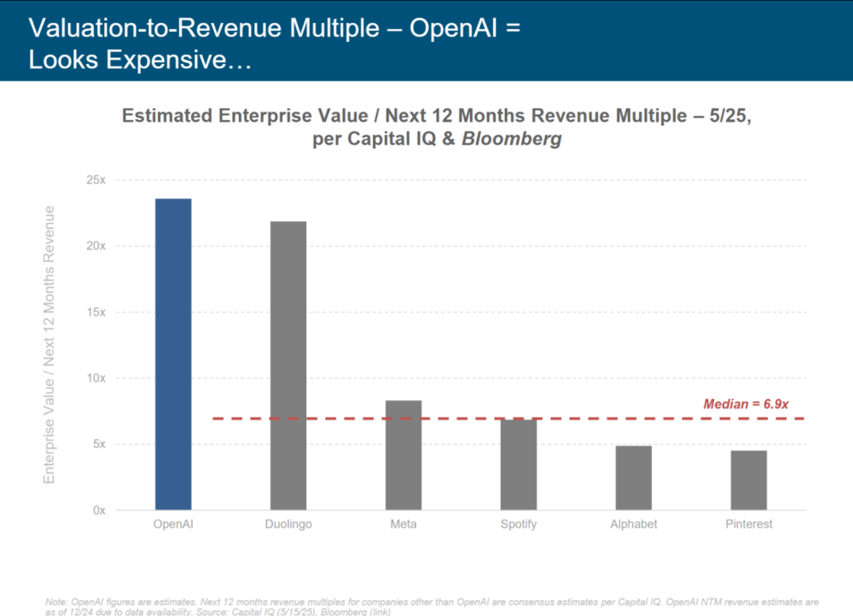Click the 'OpenAI' axis label
The width and height of the screenshot is (853, 616).
click(173, 524)
